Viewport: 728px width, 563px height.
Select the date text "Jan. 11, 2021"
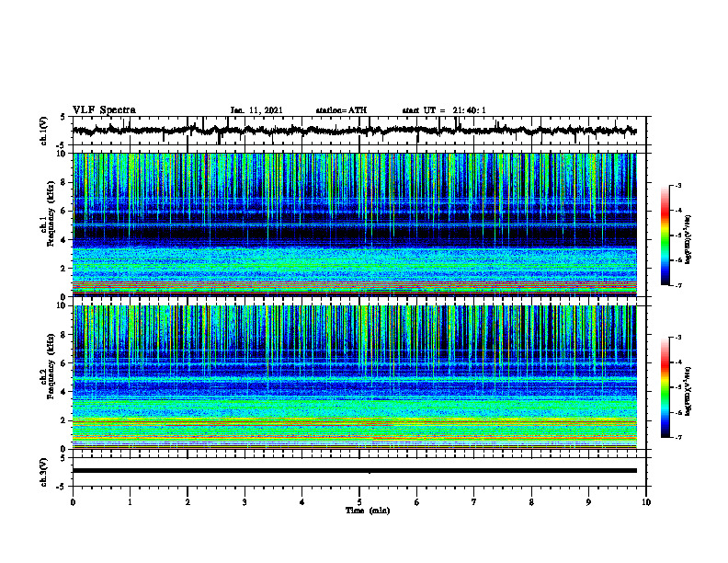click(256, 110)
